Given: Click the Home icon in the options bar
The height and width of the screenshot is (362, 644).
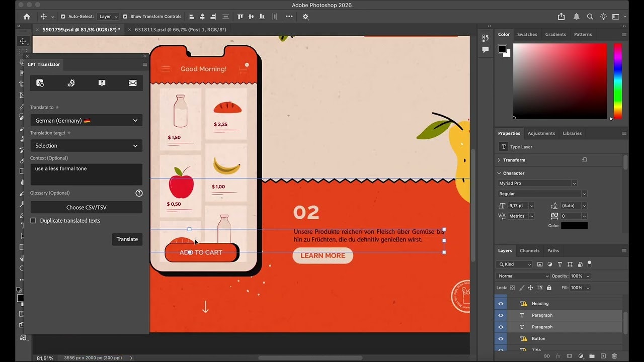Looking at the screenshot, I should click(x=27, y=17).
